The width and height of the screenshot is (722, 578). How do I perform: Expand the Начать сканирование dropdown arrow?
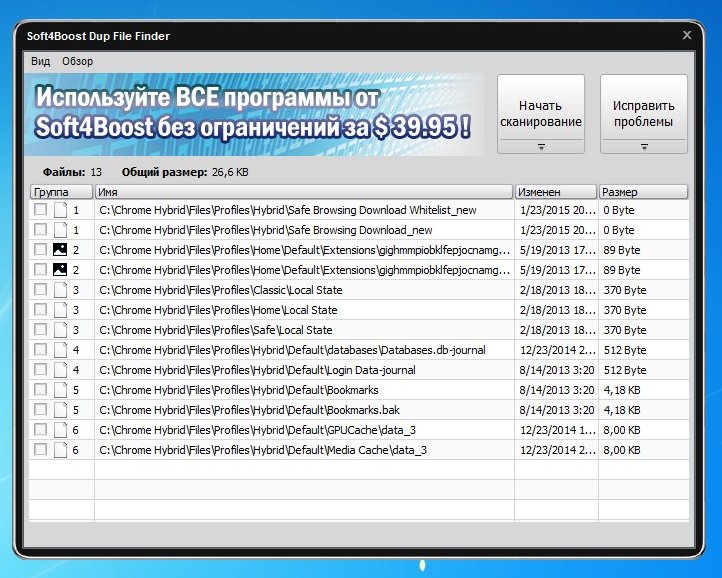tap(541, 146)
